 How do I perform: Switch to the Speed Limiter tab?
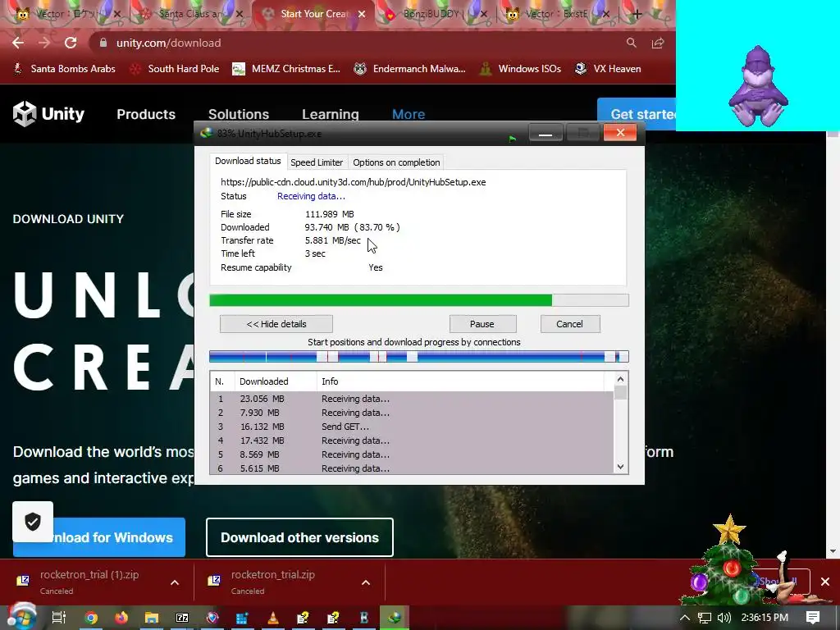click(x=317, y=162)
